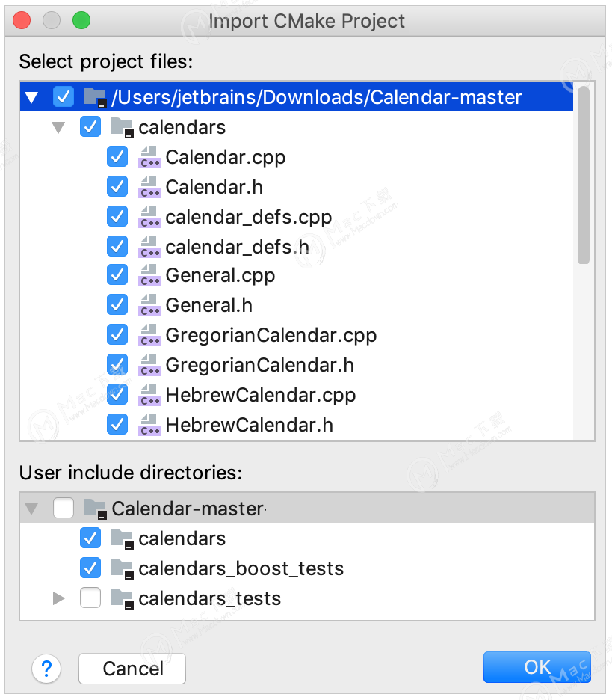612x700 pixels.
Task: Click the project files vertical scrollbar
Action: [584, 175]
